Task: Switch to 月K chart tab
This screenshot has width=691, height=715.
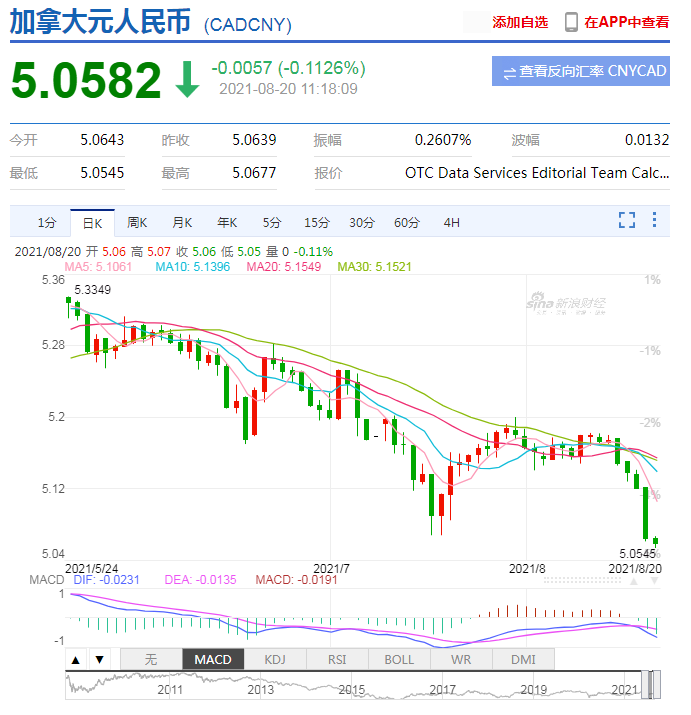Action: click(182, 223)
